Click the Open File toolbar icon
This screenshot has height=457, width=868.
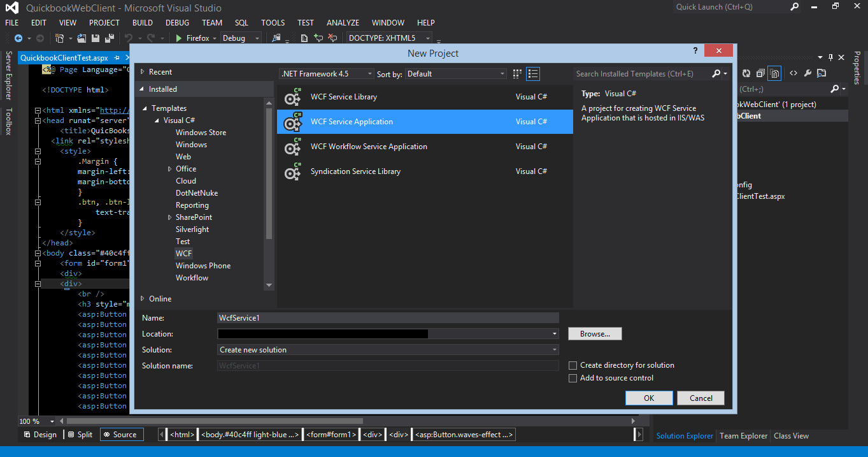82,38
